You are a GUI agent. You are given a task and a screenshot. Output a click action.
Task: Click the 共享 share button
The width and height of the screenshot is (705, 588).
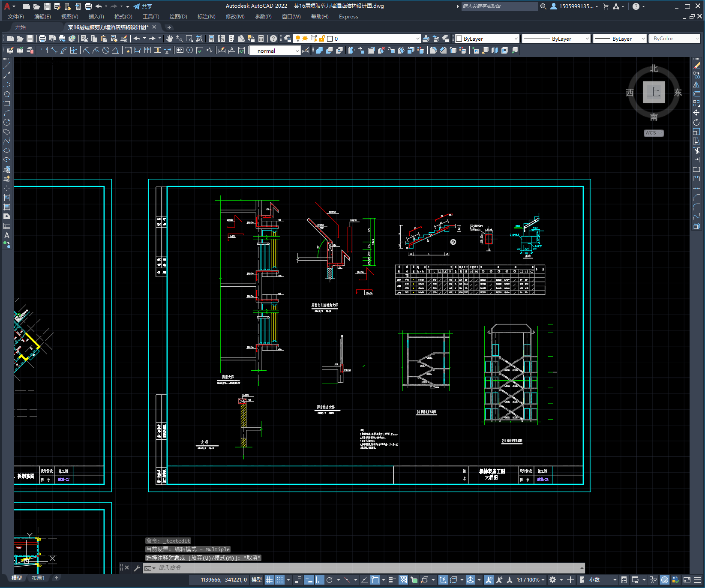click(143, 6)
